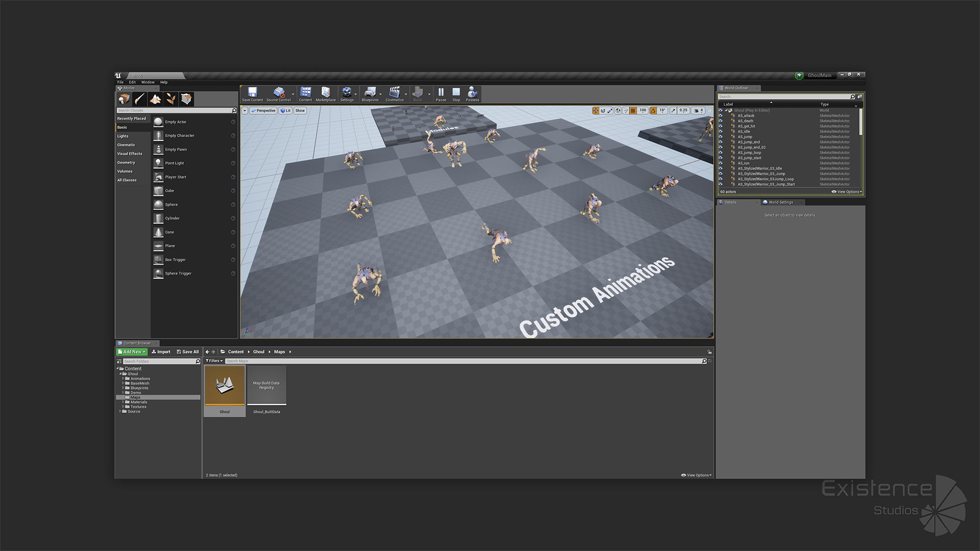Open the File menu
980x551 pixels.
(120, 82)
